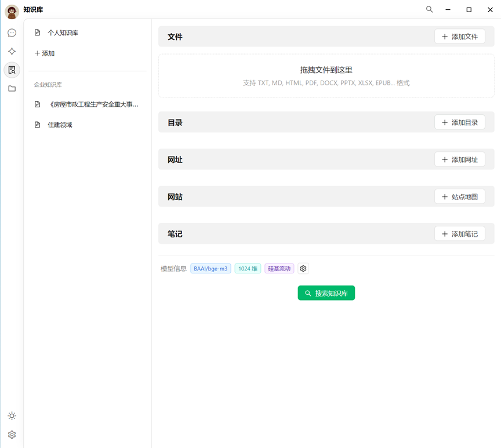
Task: Click the sparkle agents icon in sidebar
Action: 12,52
